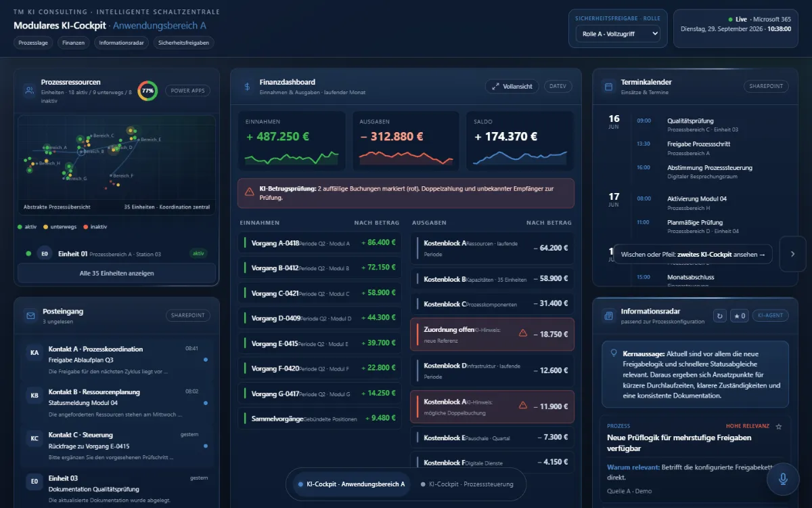Viewport: 812px width, 508px height.
Task: Click warning icon in KI-Betrugsprüfung alert
Action: click(249, 192)
